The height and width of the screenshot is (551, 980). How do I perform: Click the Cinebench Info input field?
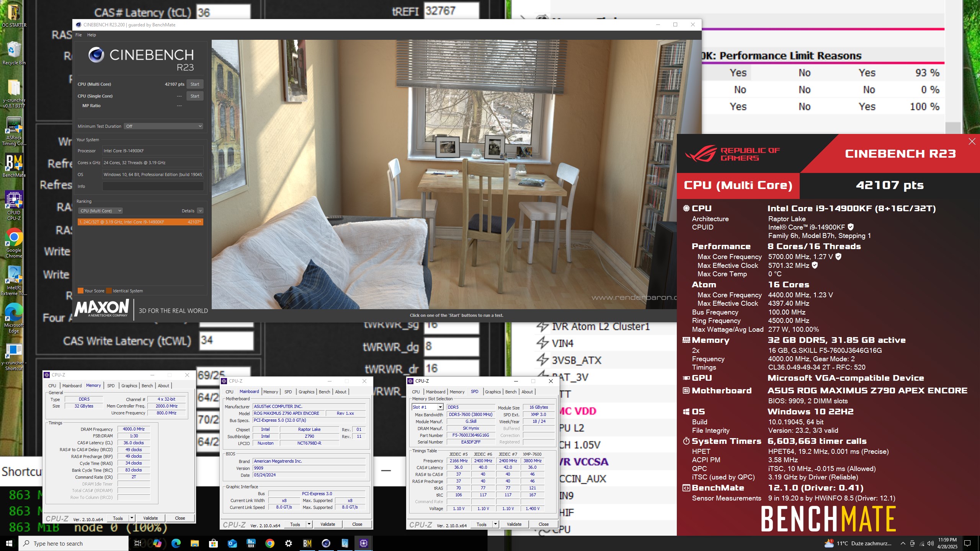click(153, 186)
